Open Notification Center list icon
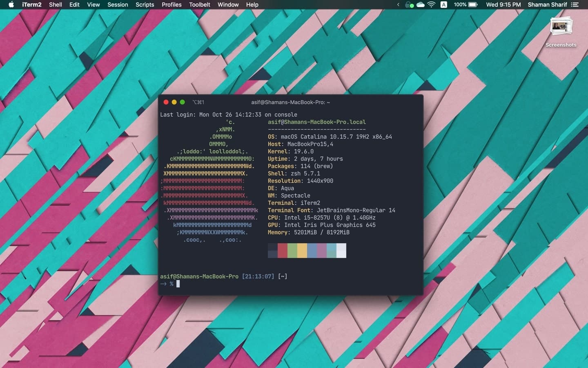 click(x=575, y=4)
